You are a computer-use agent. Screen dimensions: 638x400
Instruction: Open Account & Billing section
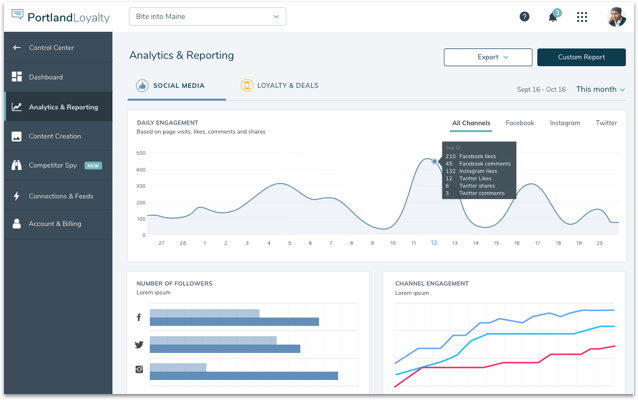(56, 224)
